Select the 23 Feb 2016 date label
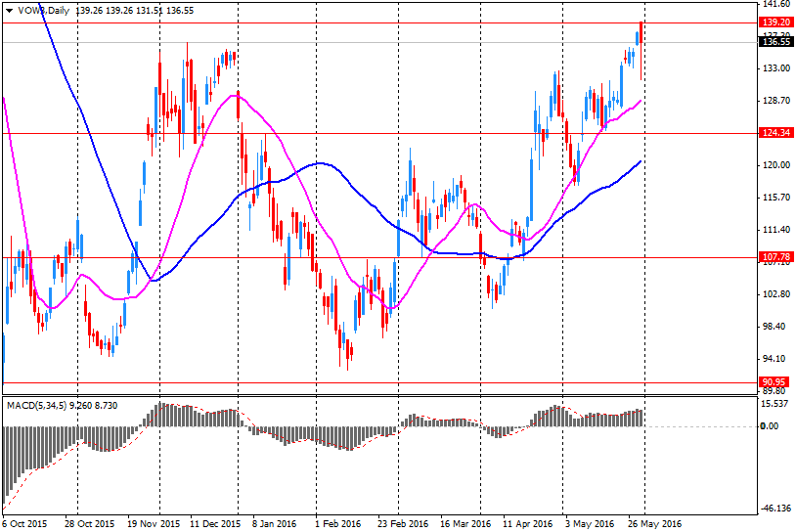Viewport: 796px width, 532px height. click(403, 523)
